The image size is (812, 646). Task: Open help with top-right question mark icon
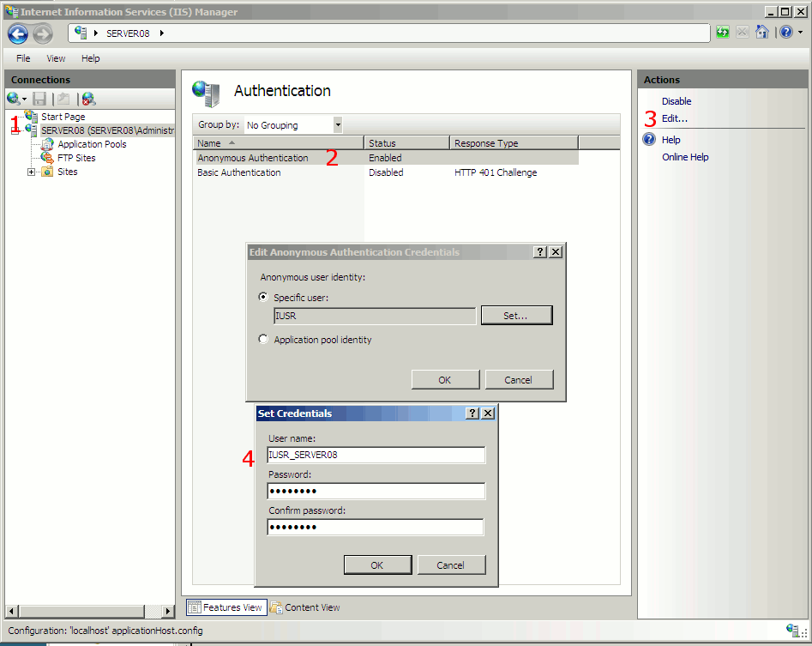pyautogui.click(x=786, y=32)
